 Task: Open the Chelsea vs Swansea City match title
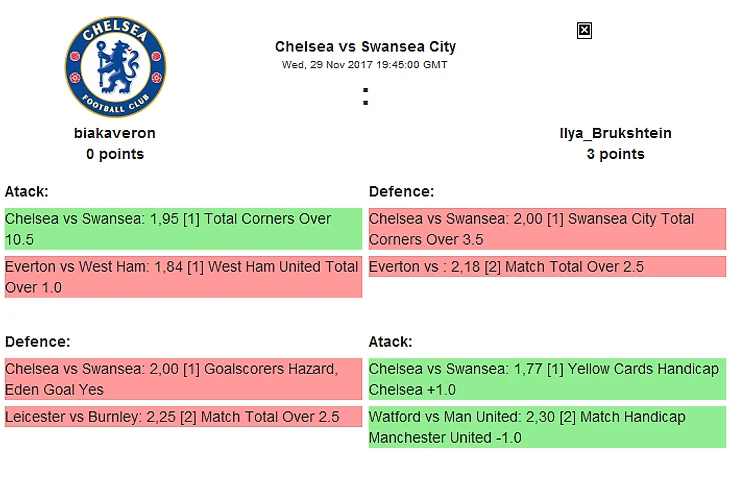coord(365,47)
